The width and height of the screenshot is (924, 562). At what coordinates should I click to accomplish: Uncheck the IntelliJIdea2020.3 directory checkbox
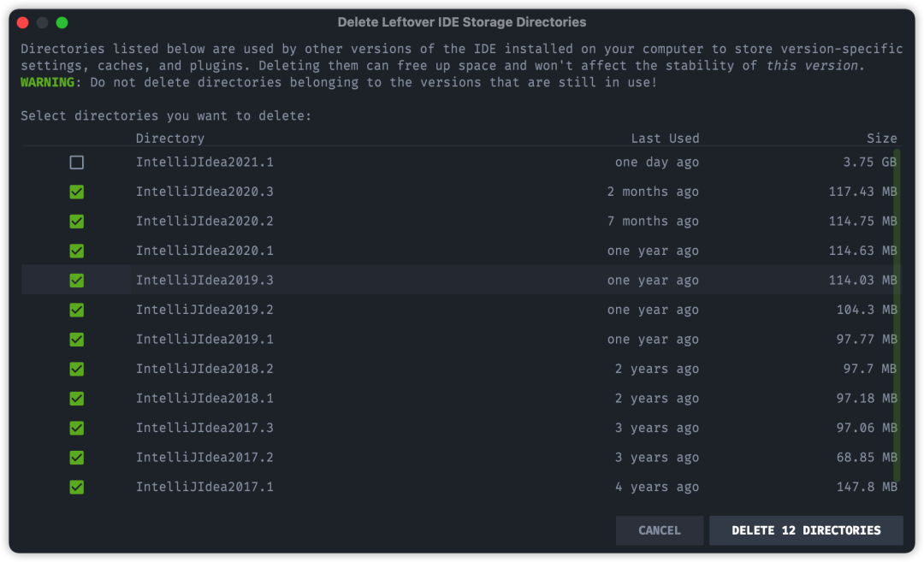coord(77,192)
